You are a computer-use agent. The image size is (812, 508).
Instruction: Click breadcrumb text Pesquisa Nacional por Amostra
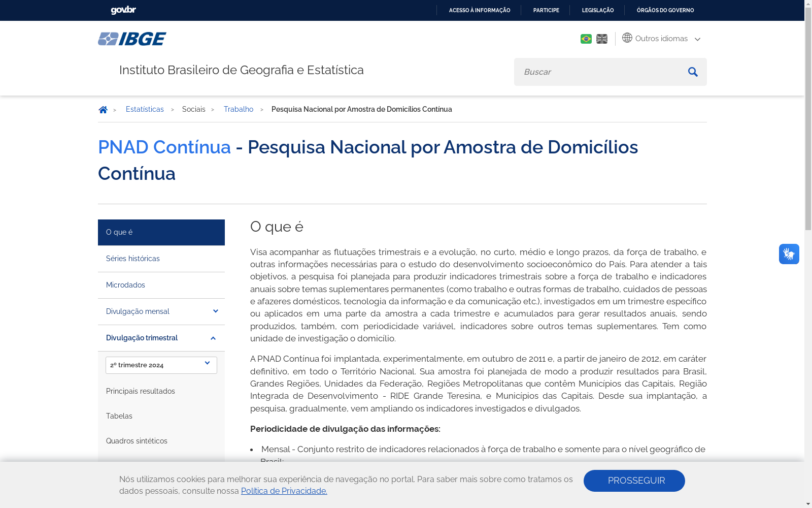click(361, 109)
